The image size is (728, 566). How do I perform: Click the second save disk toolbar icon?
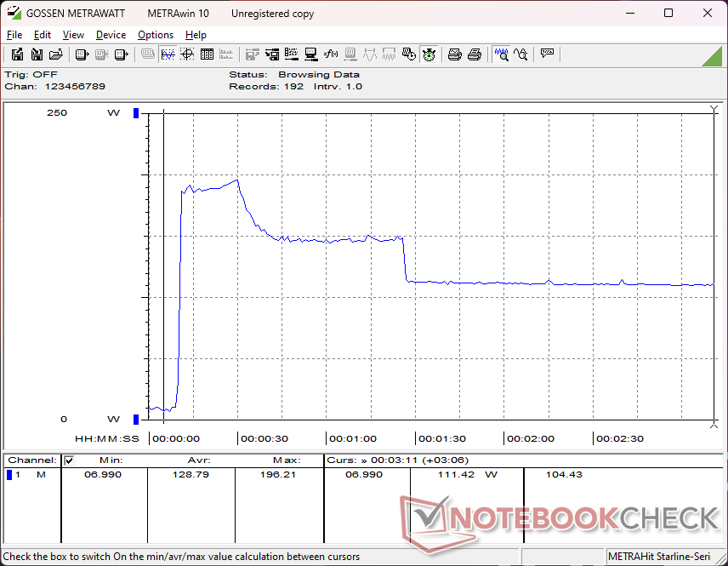click(37, 54)
